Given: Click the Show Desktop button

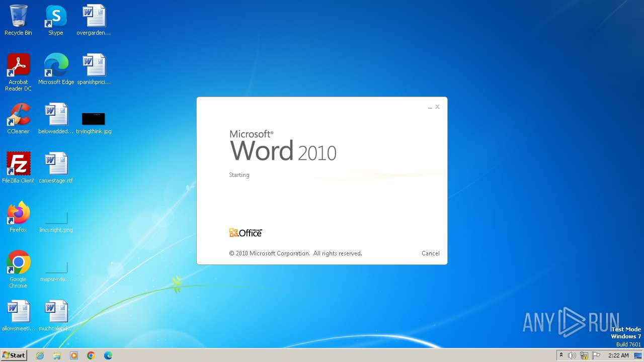Looking at the screenshot, I should (x=639, y=355).
